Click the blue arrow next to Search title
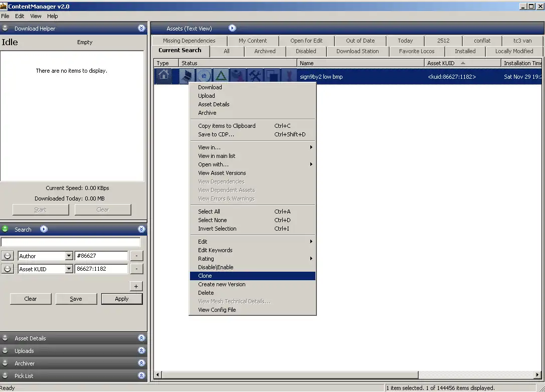This screenshot has height=392, width=545. point(44,229)
